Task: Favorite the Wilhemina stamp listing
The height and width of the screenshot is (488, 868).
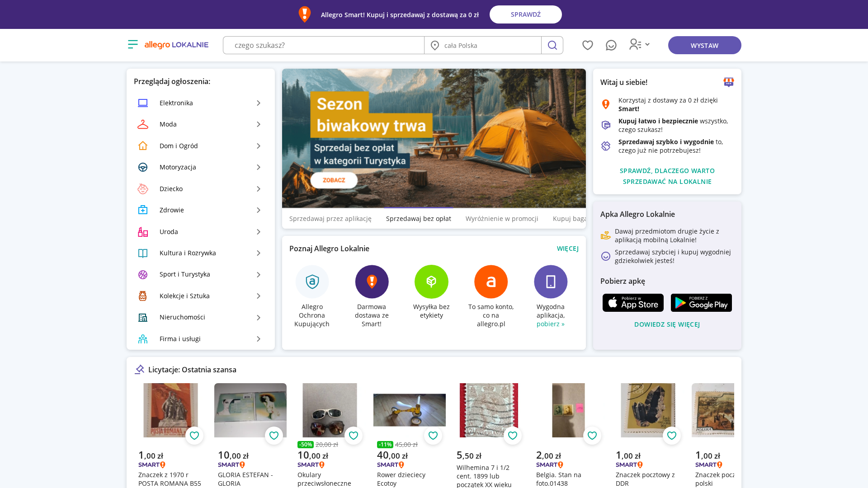Action: pos(513,436)
